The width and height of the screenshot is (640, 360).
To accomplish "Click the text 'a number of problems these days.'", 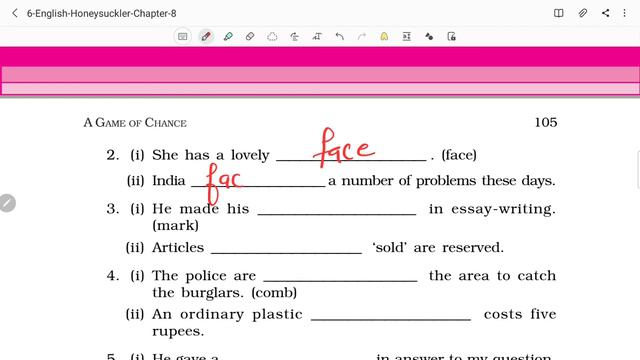I will [x=442, y=180].
